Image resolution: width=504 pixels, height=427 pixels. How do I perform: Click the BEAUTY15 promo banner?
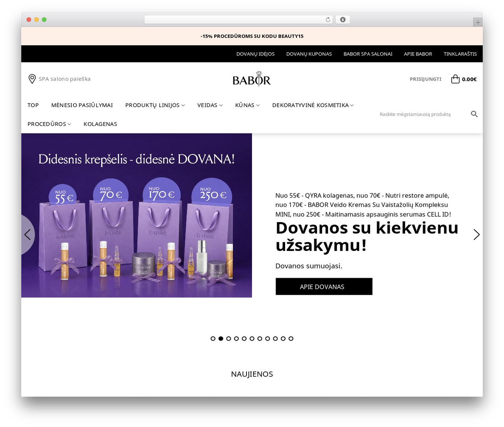(x=252, y=36)
